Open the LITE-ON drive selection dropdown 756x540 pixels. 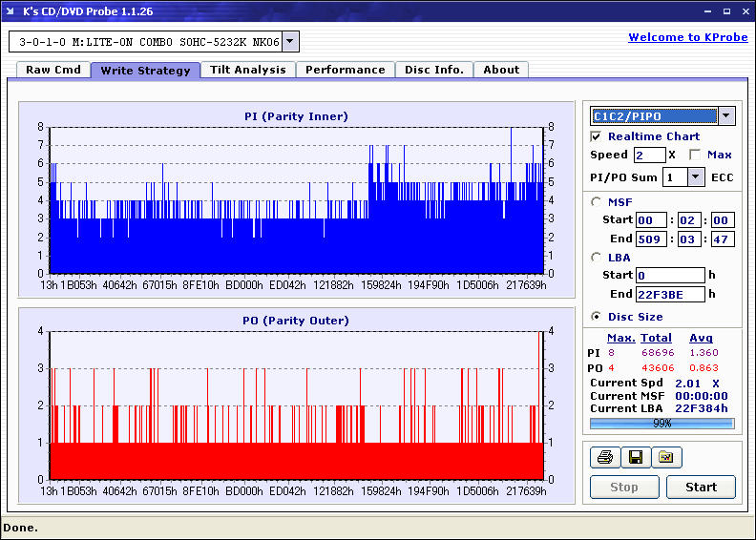[x=290, y=42]
